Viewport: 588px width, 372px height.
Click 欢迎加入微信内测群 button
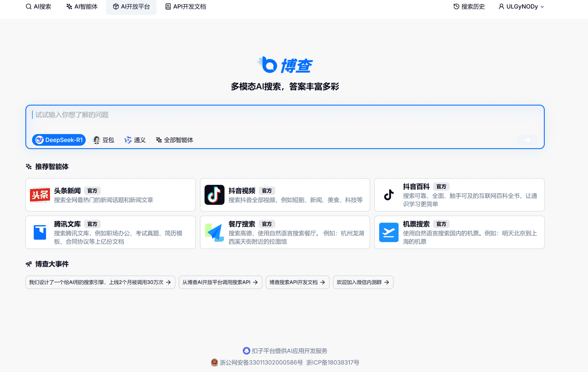[x=363, y=282]
